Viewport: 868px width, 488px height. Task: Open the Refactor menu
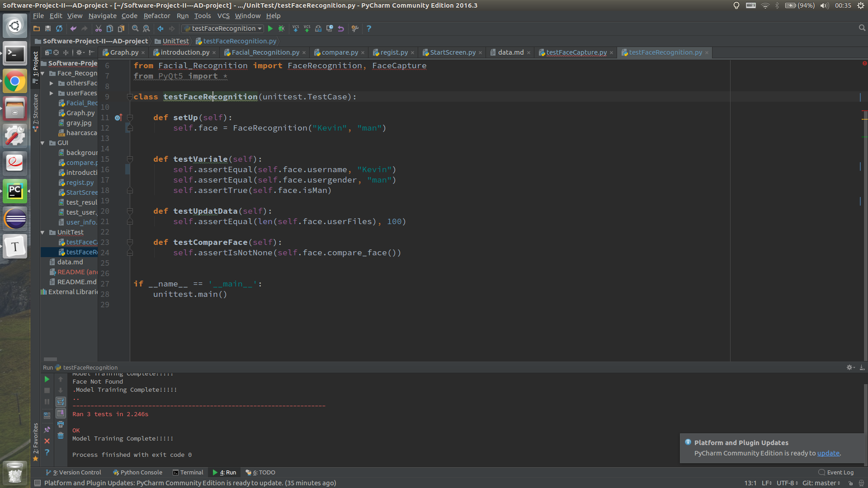(x=156, y=16)
